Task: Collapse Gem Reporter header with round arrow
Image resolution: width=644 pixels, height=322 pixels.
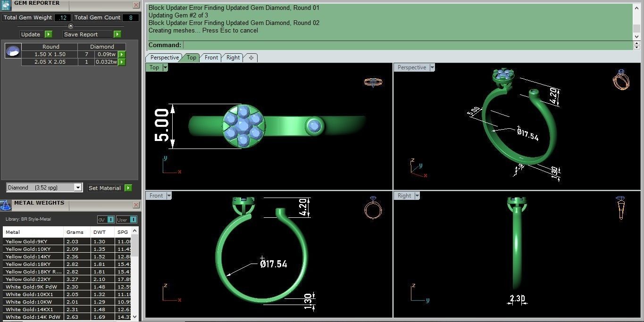Action: (71, 26)
